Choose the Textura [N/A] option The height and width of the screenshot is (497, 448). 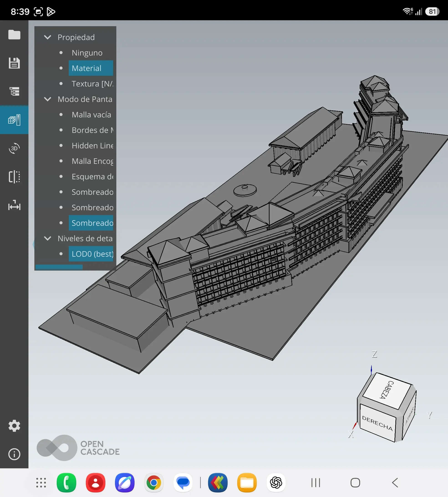point(92,84)
